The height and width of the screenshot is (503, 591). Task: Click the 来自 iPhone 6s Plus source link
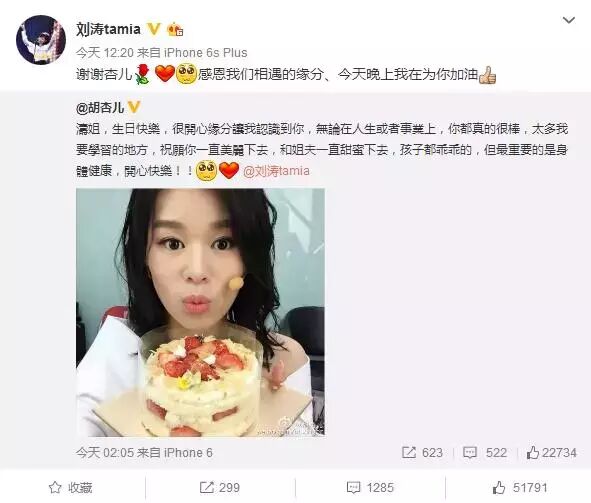192,52
